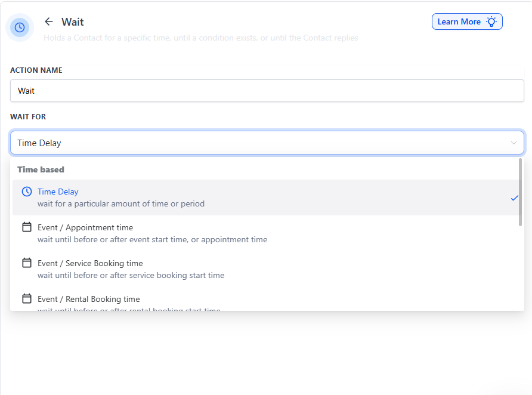Click the checkmark on the Time Delay row
Screen dimensions: 532x395
pos(514,198)
